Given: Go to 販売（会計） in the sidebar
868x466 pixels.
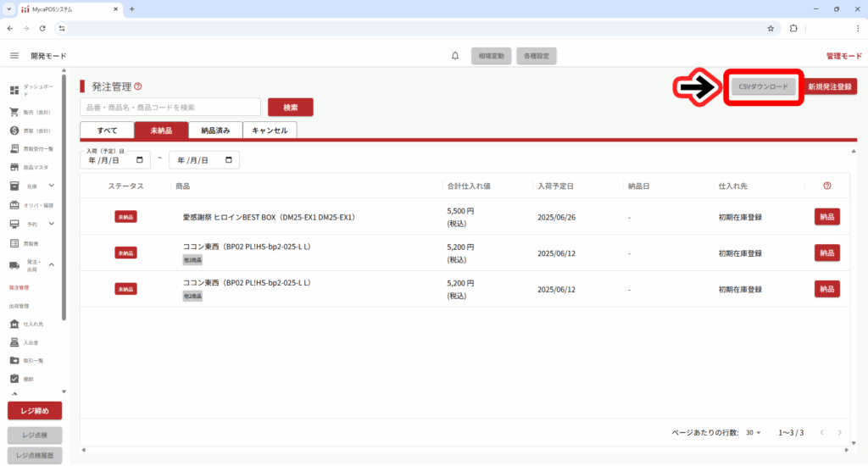Looking at the screenshot, I should [32, 112].
